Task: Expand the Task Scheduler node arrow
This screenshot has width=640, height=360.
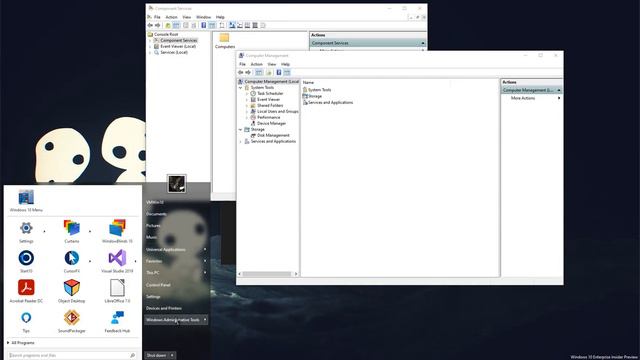Action: click(x=247, y=93)
